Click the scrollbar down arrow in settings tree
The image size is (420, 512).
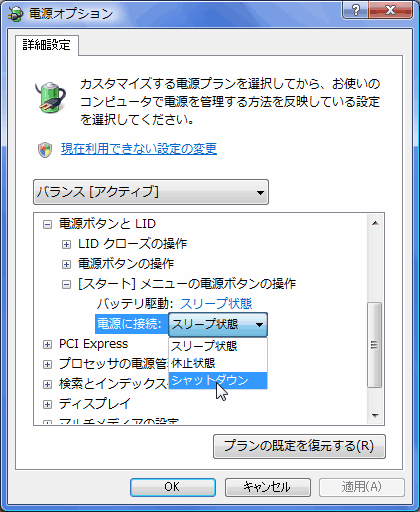tap(375, 416)
